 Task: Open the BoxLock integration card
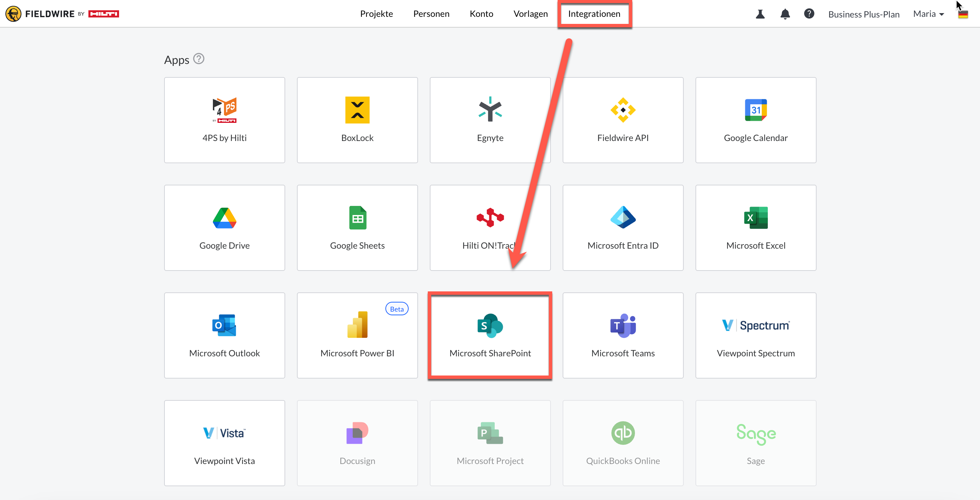[x=357, y=120]
